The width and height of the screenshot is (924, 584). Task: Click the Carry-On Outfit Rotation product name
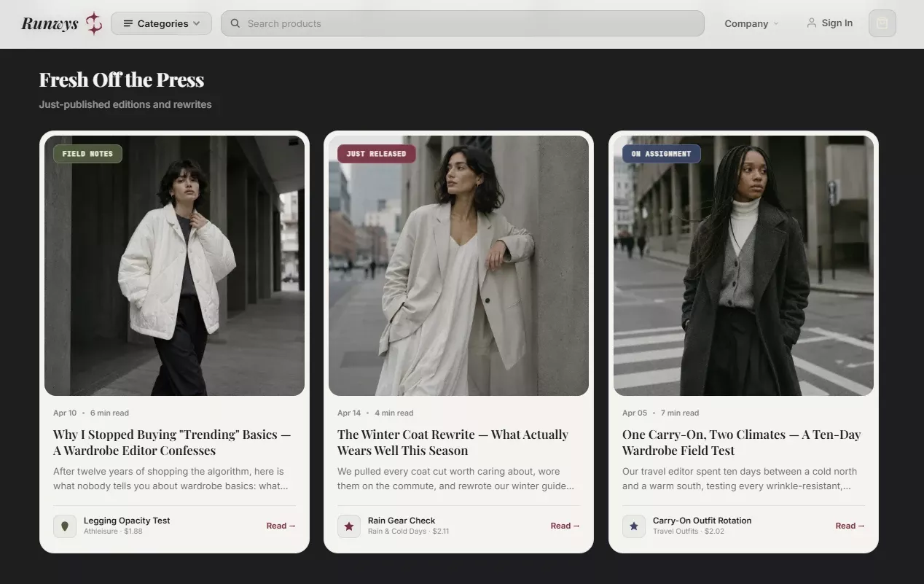click(702, 521)
